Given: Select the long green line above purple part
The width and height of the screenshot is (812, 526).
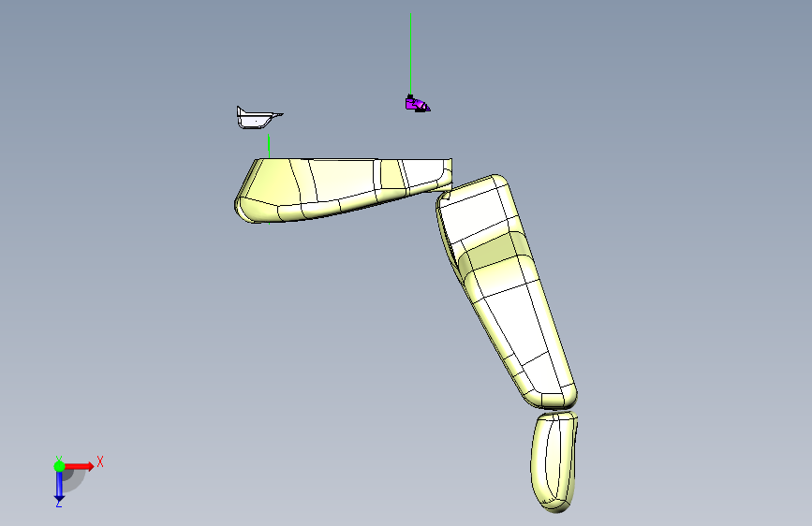Looking at the screenshot, I should click(410, 53).
